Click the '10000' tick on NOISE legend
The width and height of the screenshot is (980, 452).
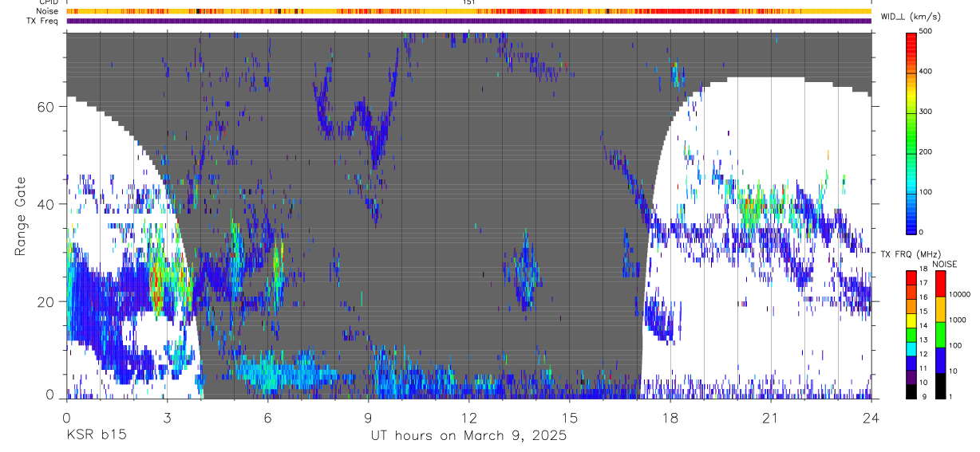tap(961, 294)
